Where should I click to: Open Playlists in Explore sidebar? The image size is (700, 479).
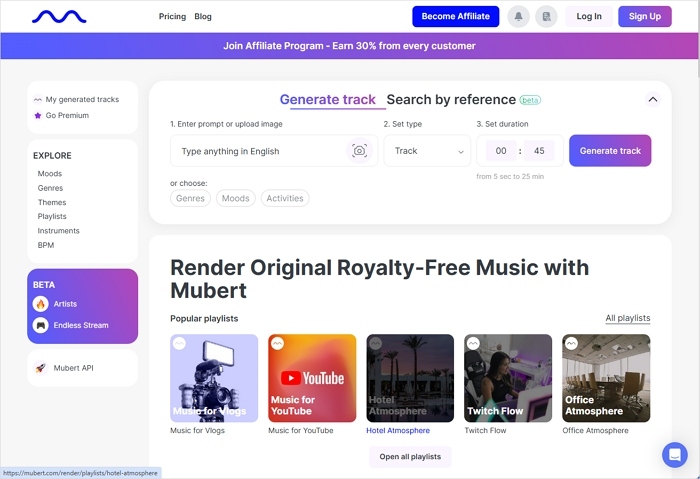pos(52,217)
